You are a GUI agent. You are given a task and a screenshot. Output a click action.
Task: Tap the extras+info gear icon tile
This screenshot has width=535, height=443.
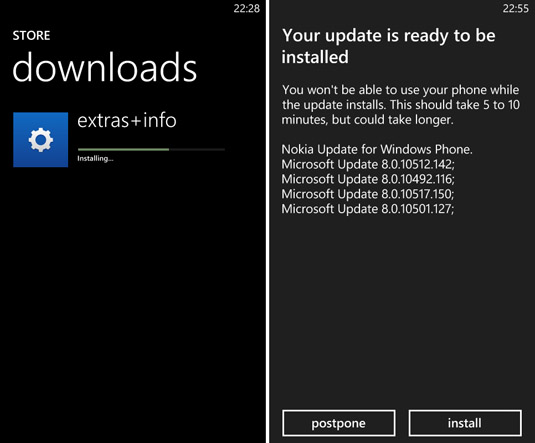[41, 140]
